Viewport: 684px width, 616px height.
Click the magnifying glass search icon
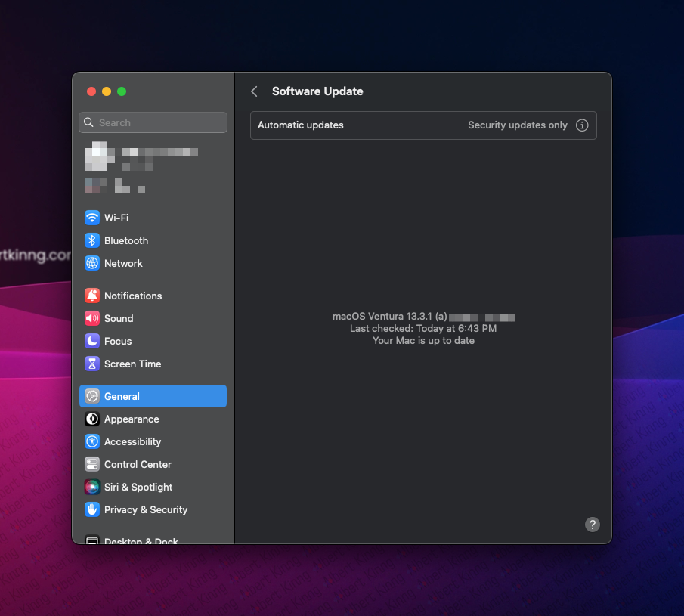(x=88, y=122)
